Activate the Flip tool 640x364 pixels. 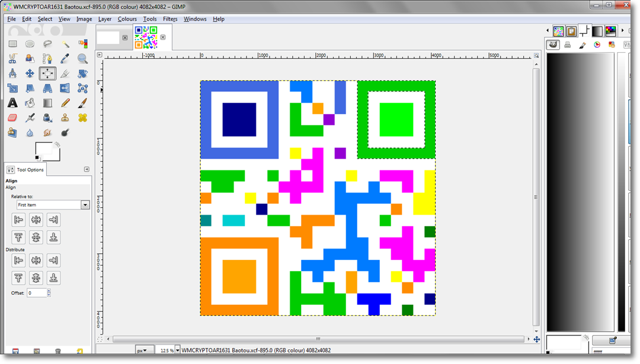(65, 88)
